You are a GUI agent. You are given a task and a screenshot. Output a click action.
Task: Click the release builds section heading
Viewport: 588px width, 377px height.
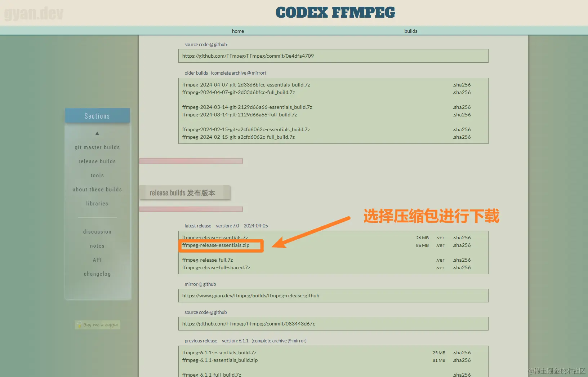pyautogui.click(x=185, y=193)
